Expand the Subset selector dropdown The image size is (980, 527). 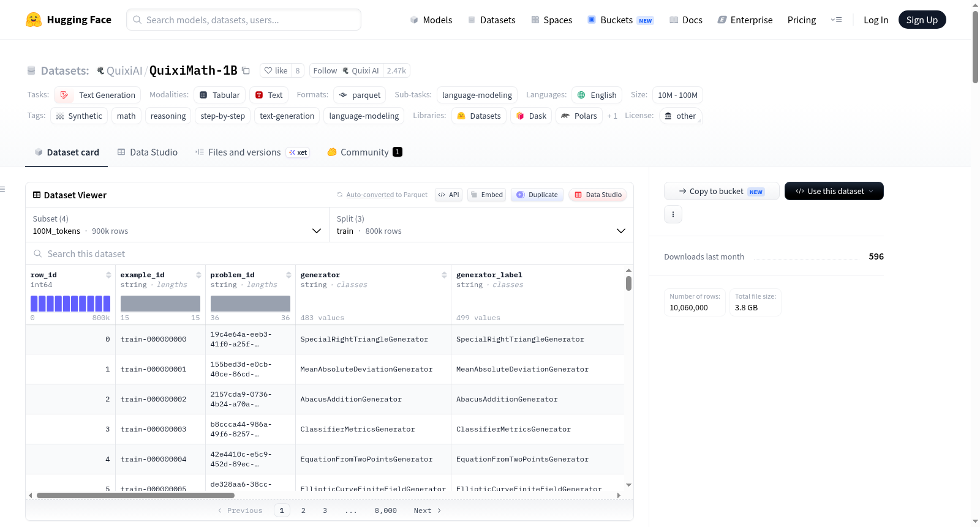177,225
